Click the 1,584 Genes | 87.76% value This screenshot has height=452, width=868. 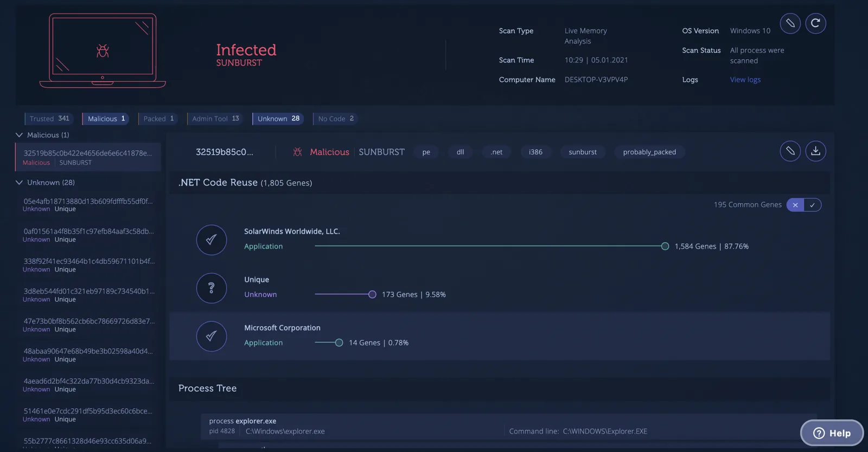tap(712, 246)
